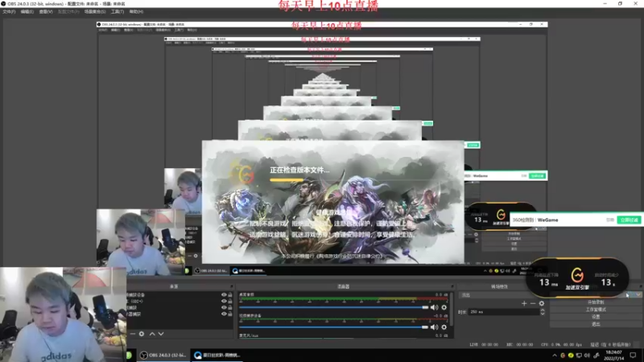
Task: Click WeGame tray icon
Action: [563, 356]
